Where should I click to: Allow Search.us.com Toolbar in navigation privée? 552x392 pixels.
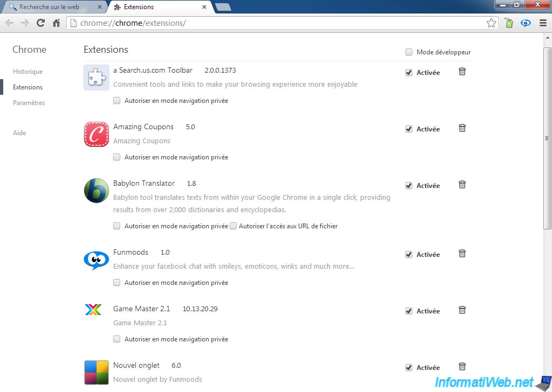116,101
